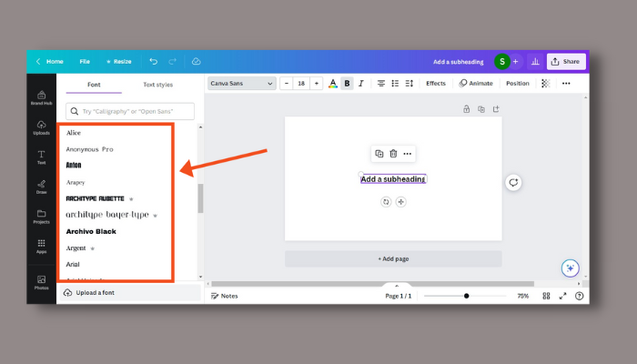Screen dimensions: 637x364
Task: Open the Projects sidebar panel
Action: [42, 217]
